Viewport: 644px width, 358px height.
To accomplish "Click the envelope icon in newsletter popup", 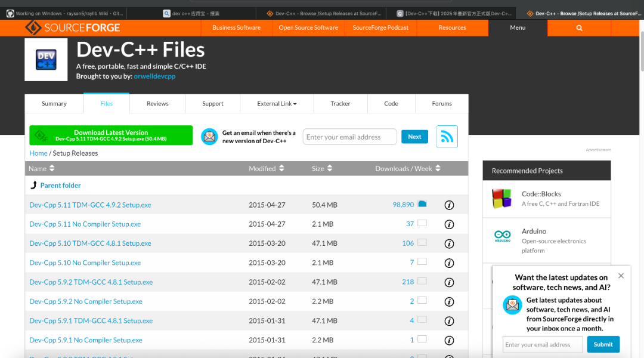I will 512,305.
